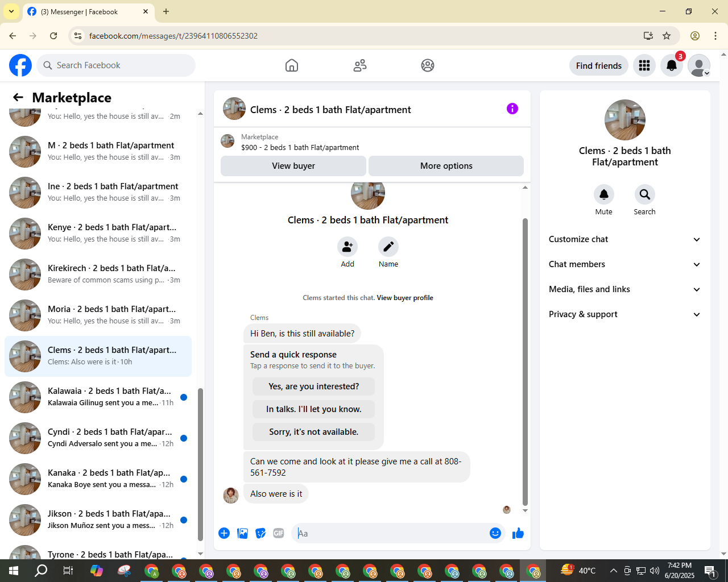Go to Home feed icon
The image size is (728, 582).
(x=292, y=65)
